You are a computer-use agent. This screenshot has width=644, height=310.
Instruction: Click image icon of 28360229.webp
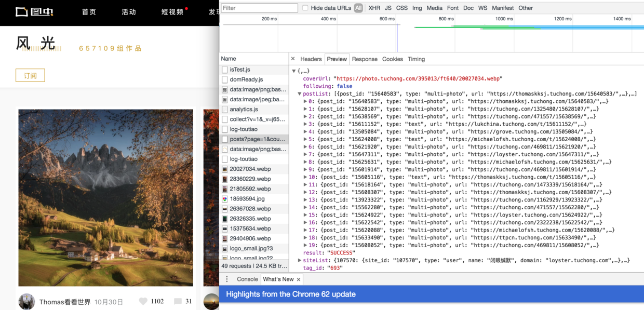(x=225, y=179)
